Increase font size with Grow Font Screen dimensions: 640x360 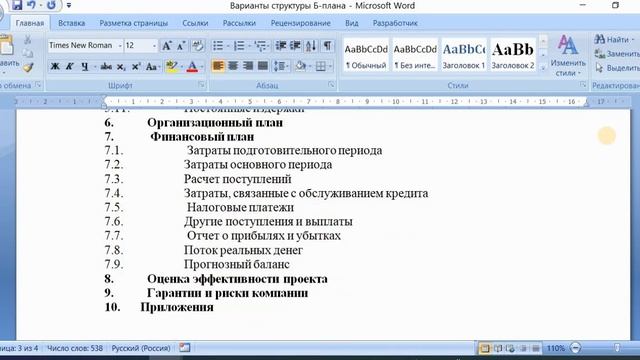coord(167,46)
